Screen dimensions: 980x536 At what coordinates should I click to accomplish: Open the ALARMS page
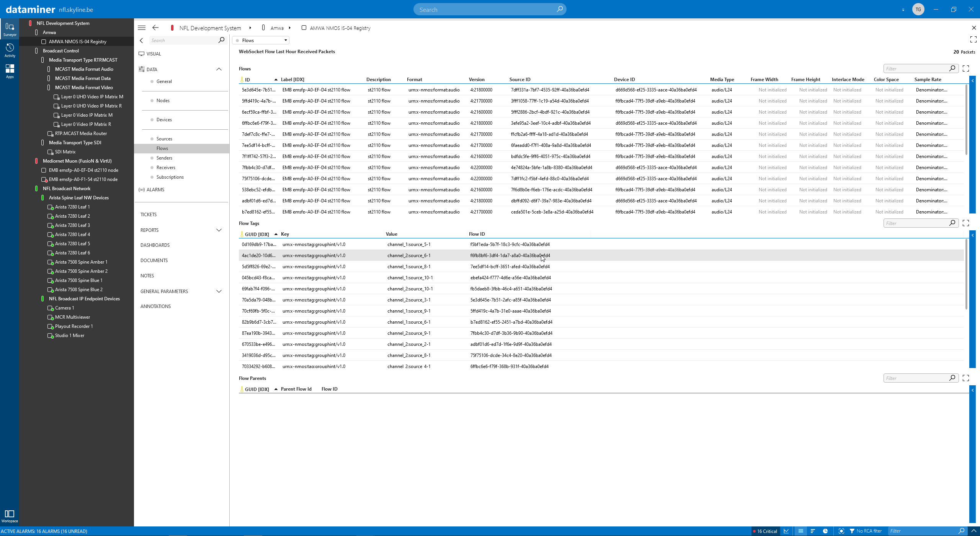[155, 189]
